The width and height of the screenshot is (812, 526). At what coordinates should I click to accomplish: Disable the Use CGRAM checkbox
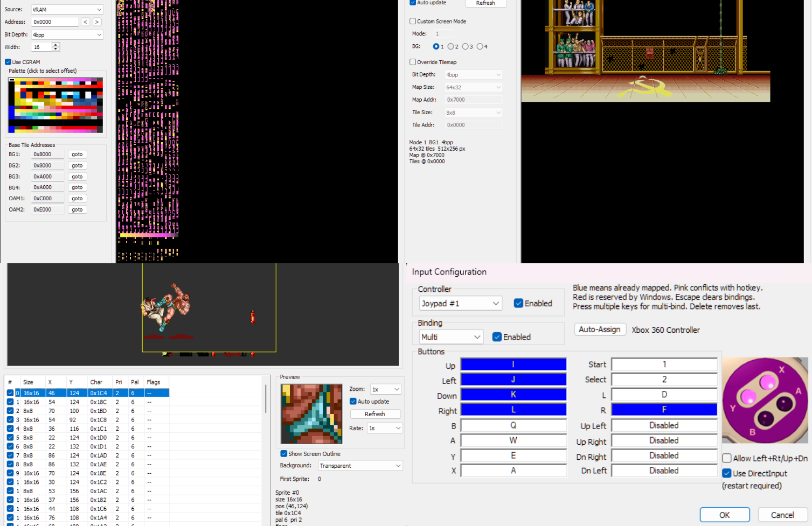pyautogui.click(x=8, y=62)
